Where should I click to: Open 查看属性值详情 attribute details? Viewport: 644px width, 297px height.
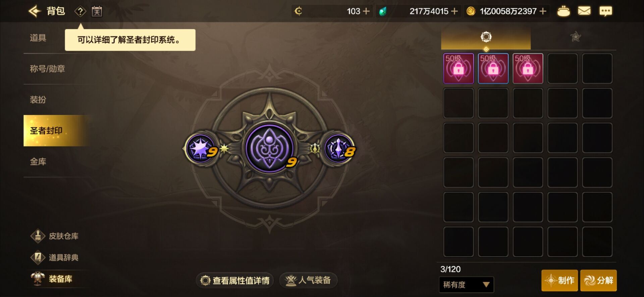[235, 280]
